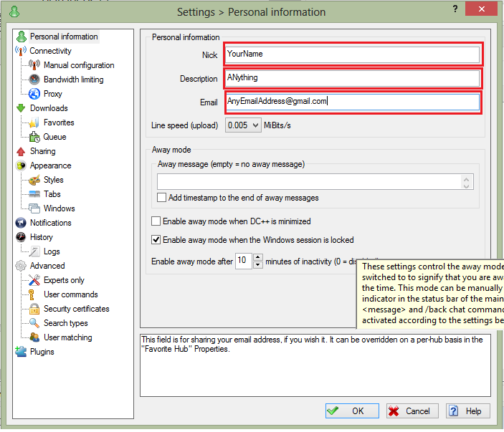Click the red Sharing arrow icon

pos(21,151)
